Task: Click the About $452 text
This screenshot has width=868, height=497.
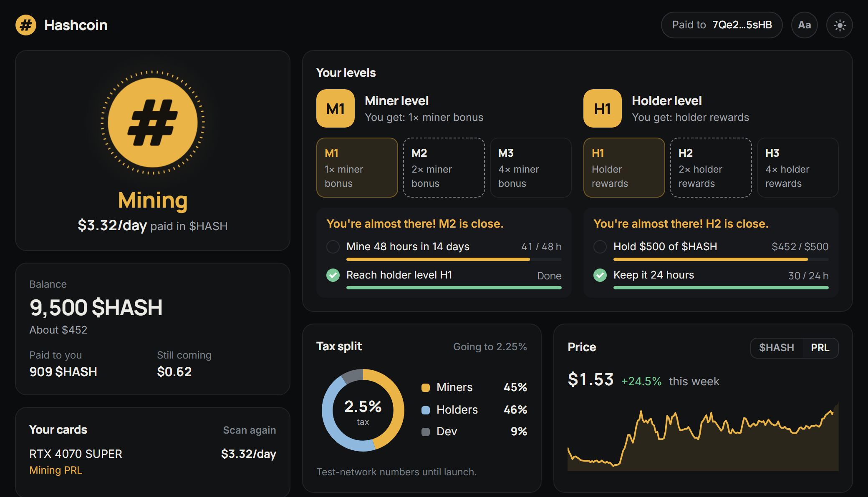Action: tap(58, 330)
